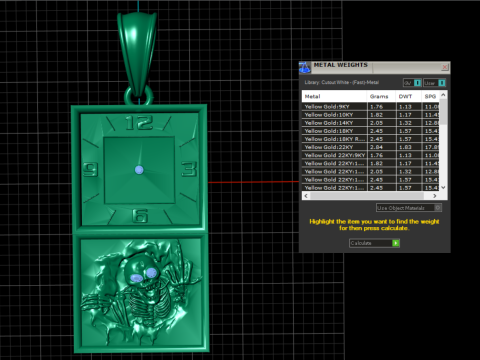Click the center gem of the clock face
Viewport: 480px width, 360px height.
pyautogui.click(x=139, y=170)
